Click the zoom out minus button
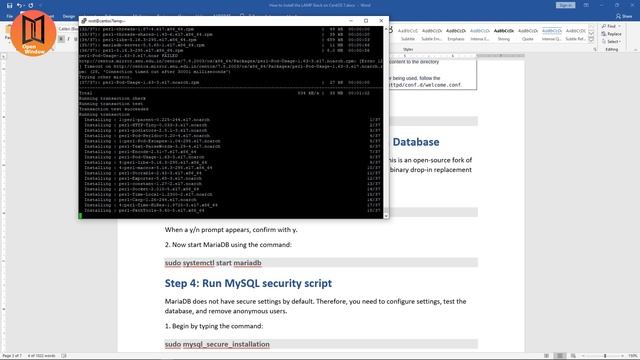640x360 pixels. pos(583,356)
